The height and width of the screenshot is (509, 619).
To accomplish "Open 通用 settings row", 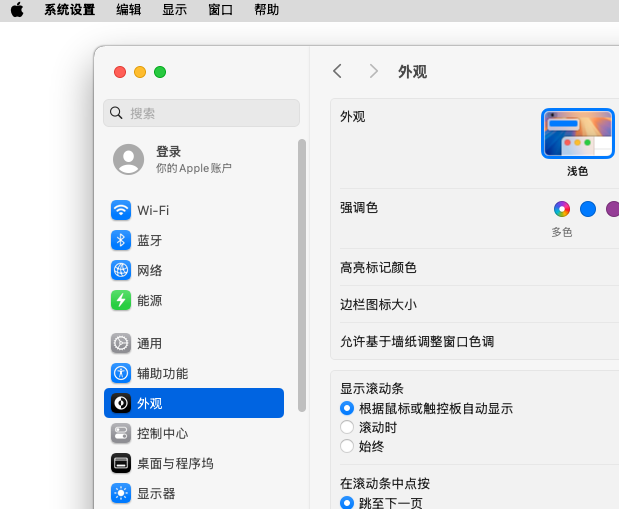I will coord(194,343).
